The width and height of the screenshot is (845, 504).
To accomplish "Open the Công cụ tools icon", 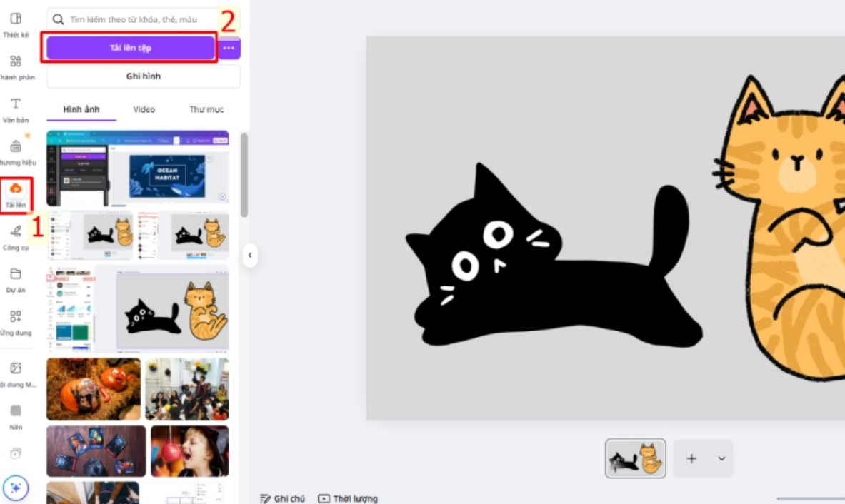I will coord(15,231).
